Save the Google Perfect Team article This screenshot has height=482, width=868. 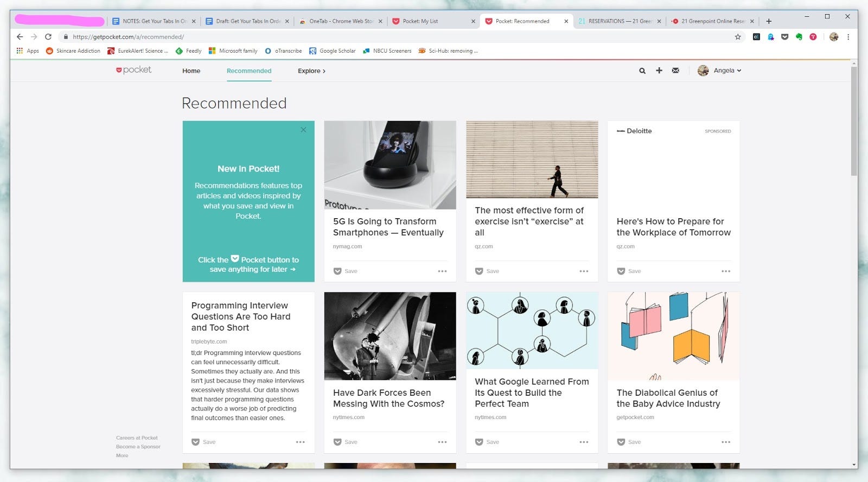tap(487, 442)
